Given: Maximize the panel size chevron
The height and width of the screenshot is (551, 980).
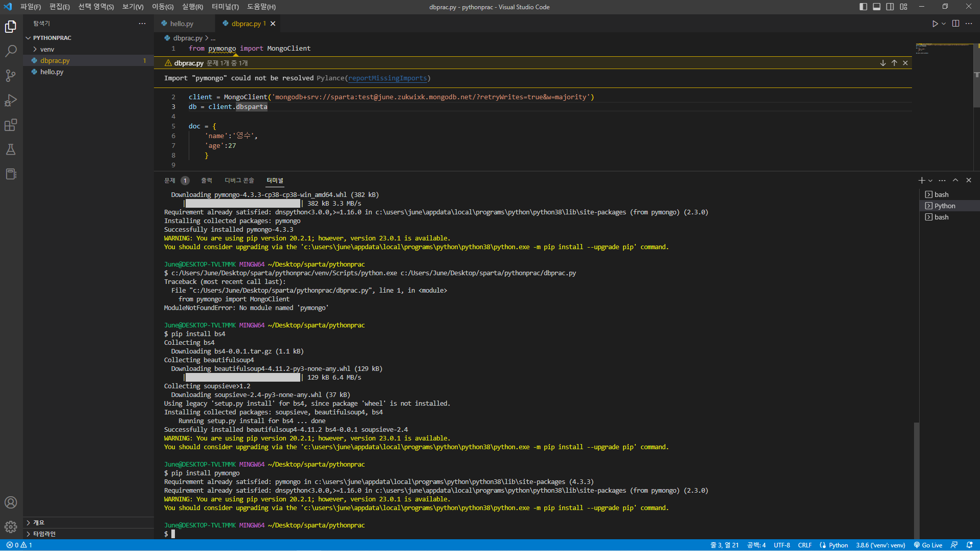Looking at the screenshot, I should click(955, 180).
